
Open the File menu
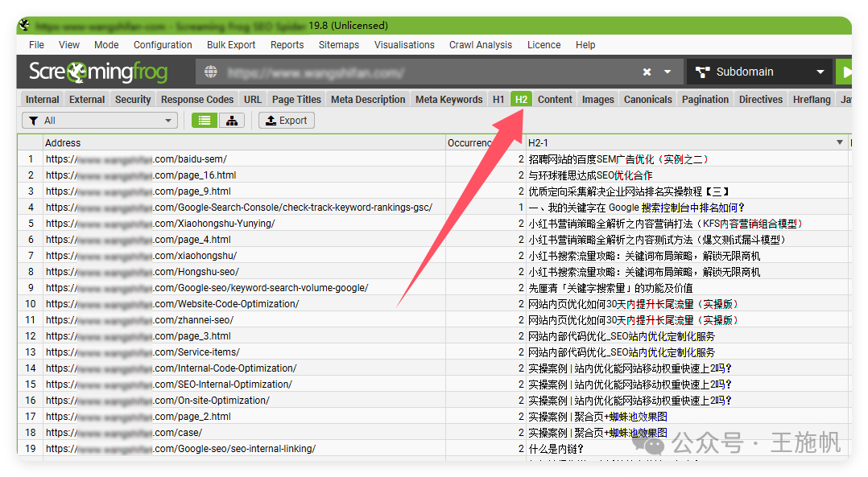[x=36, y=45]
